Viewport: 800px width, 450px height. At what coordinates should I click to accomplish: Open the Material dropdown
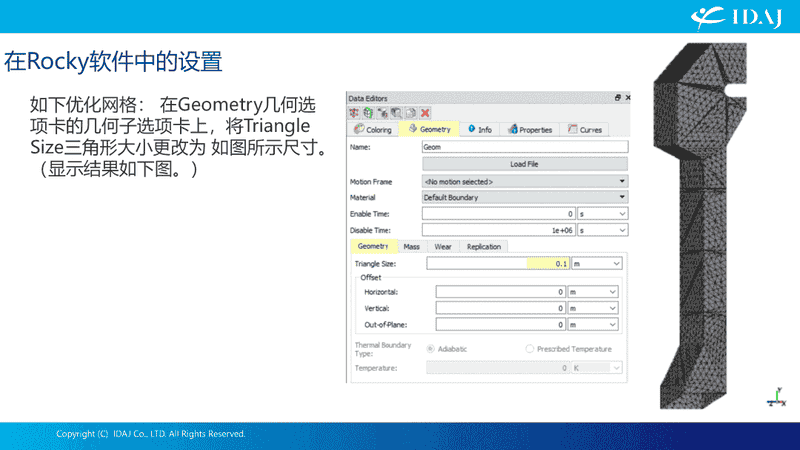coord(524,197)
